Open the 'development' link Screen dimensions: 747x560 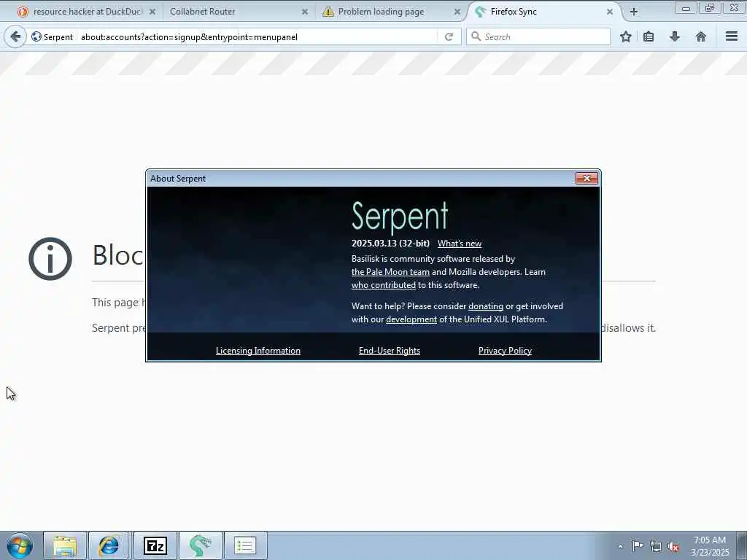(x=411, y=319)
